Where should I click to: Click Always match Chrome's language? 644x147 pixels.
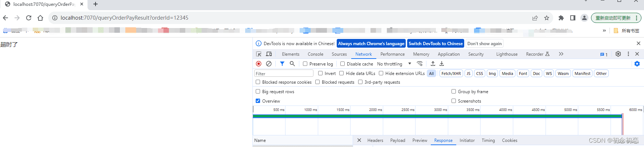coord(371,43)
